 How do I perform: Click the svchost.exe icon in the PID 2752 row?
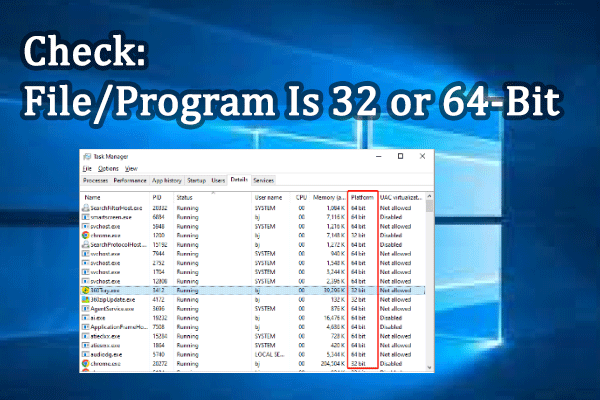(x=86, y=263)
